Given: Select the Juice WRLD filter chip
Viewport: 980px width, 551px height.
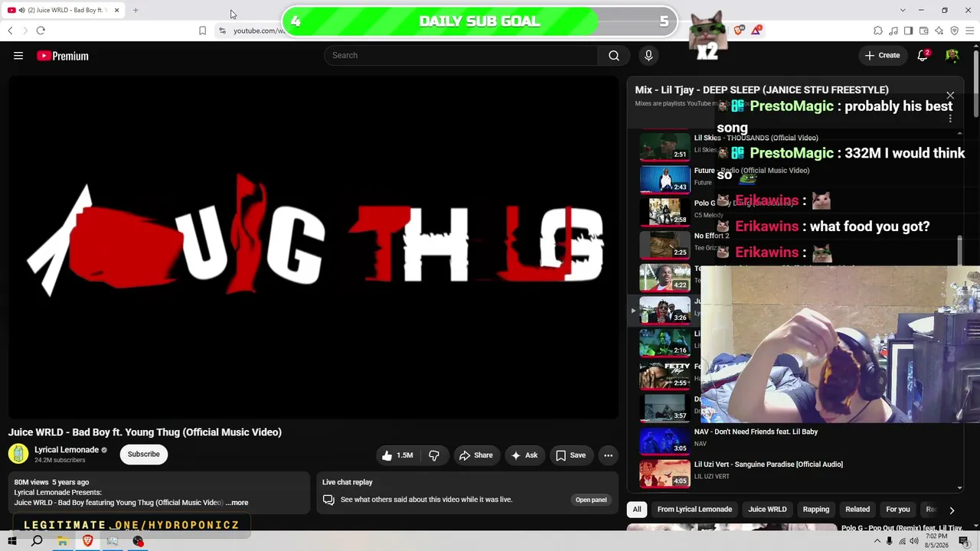Looking at the screenshot, I should pyautogui.click(x=767, y=510).
